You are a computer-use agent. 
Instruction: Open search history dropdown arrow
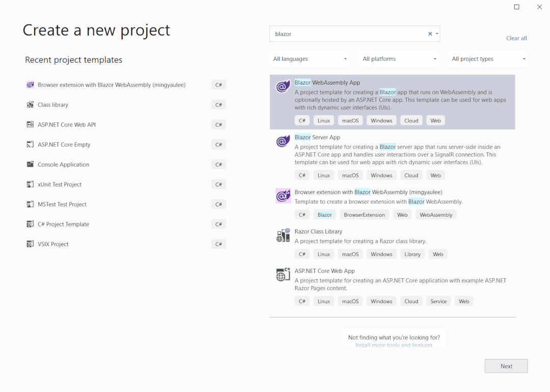coord(437,34)
